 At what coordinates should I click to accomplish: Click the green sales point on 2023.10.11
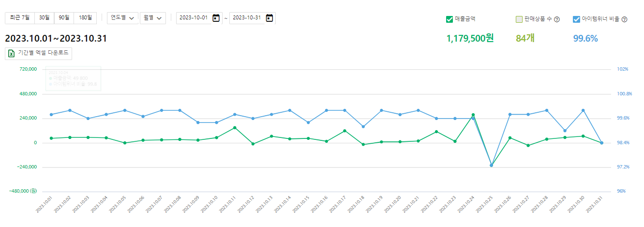click(235, 128)
